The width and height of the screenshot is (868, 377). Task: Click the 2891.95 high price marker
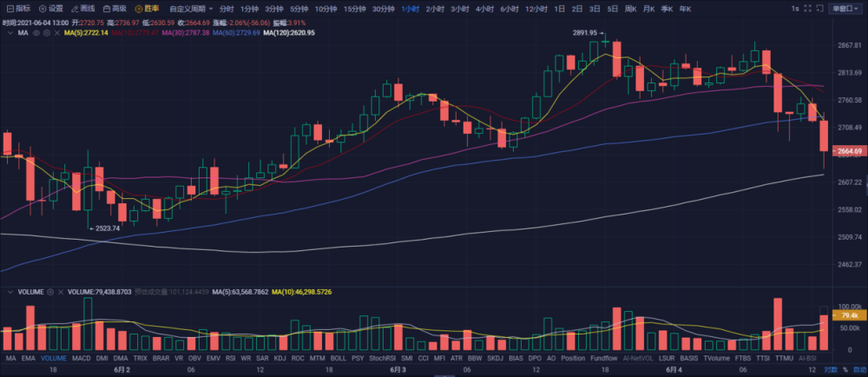pos(584,33)
